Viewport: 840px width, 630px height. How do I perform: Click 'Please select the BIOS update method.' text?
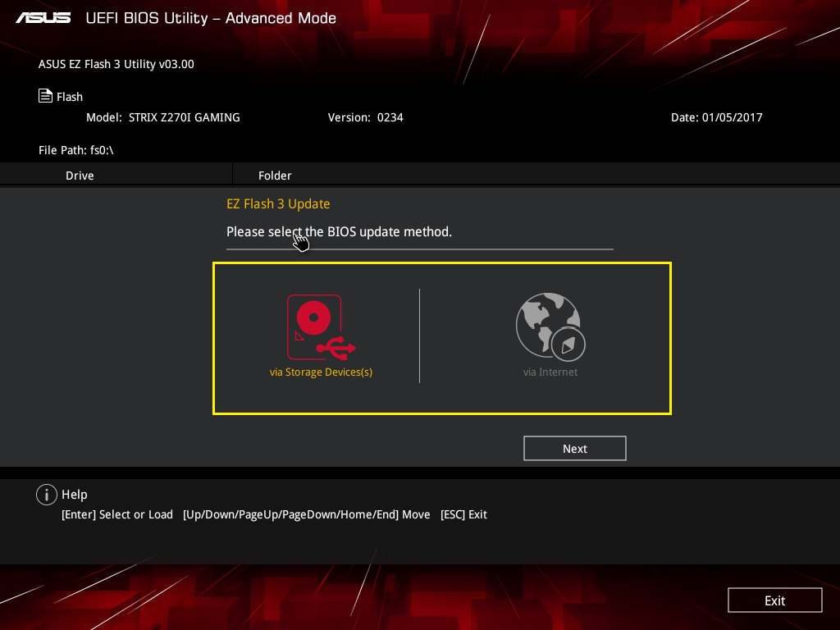tap(339, 231)
